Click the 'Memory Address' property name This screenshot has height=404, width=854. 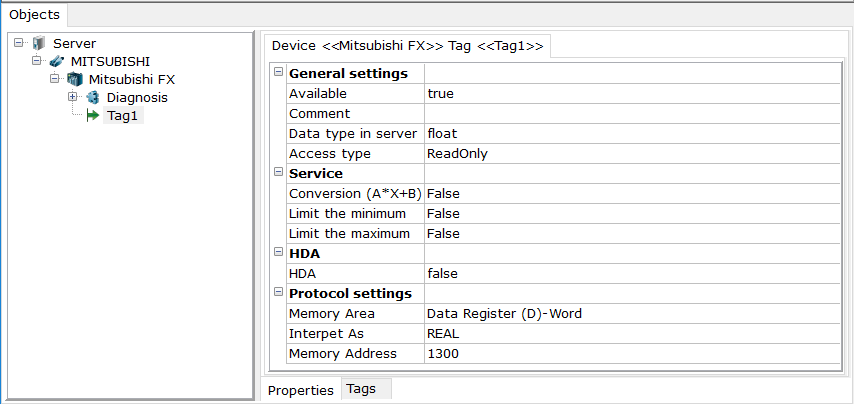point(343,353)
